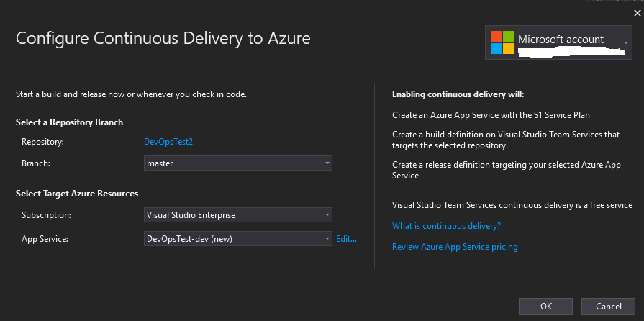Expand the Subscription dropdown
644x321 pixels.
[x=237, y=215]
